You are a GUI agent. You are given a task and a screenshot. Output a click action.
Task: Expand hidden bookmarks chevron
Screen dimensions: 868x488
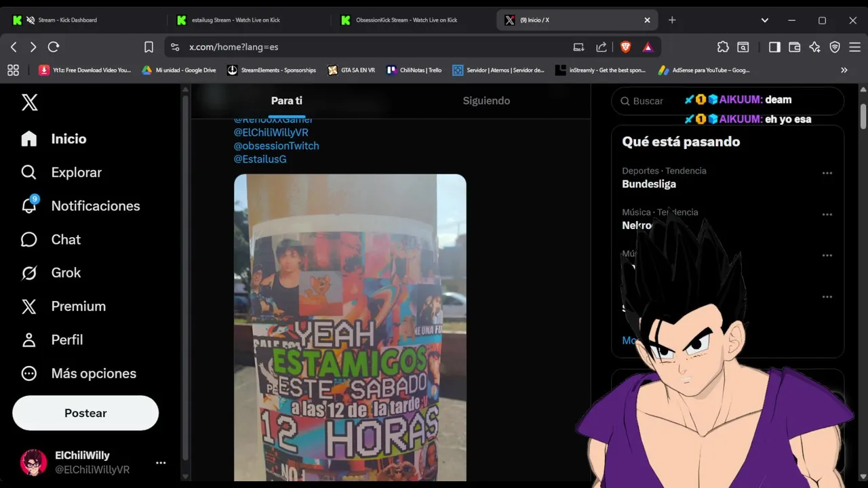[x=844, y=70]
